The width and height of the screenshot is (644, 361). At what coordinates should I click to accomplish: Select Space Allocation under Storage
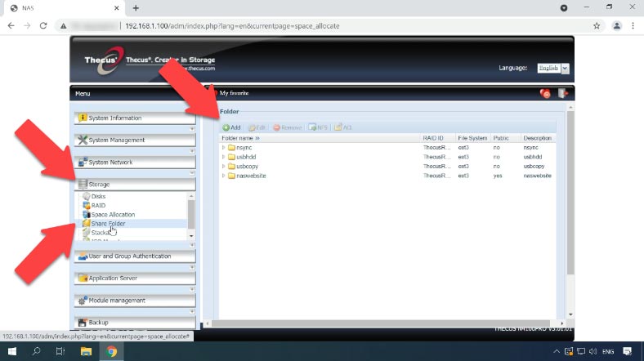coord(113,215)
